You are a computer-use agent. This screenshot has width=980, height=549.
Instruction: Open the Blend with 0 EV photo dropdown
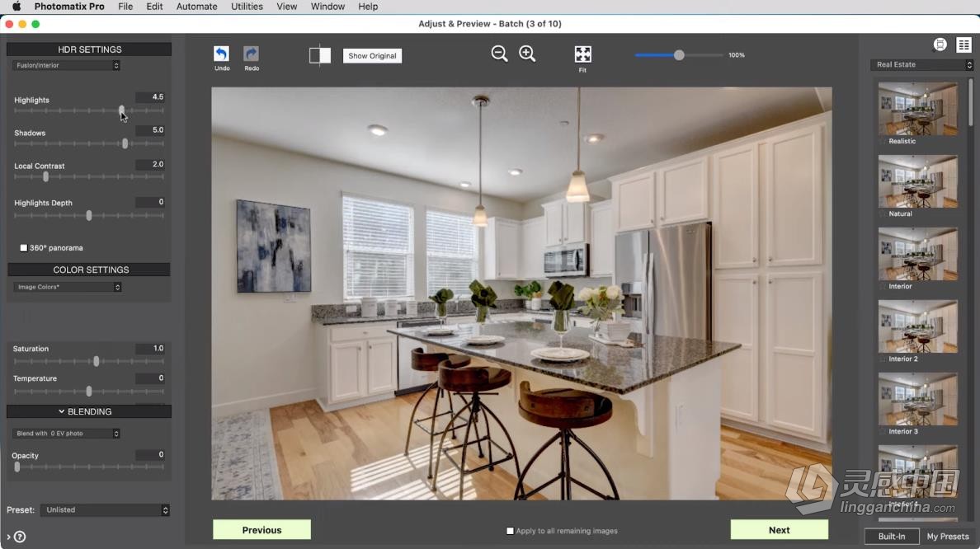click(66, 434)
